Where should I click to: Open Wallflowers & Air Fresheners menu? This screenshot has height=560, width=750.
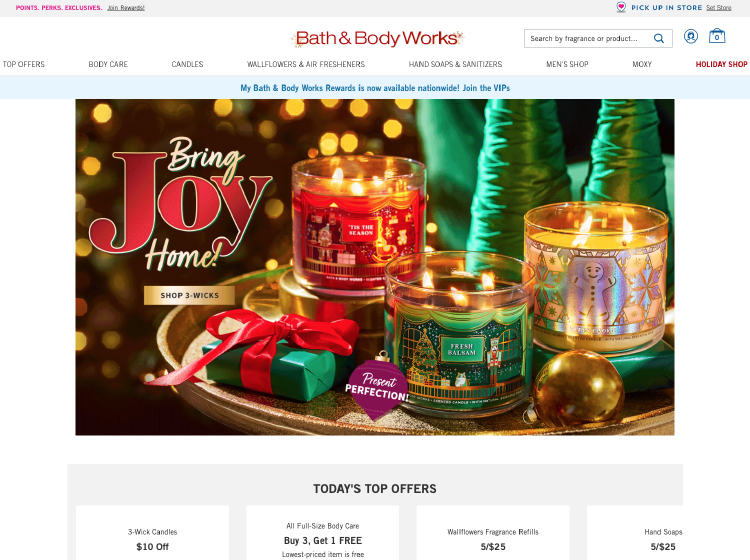coord(306,64)
